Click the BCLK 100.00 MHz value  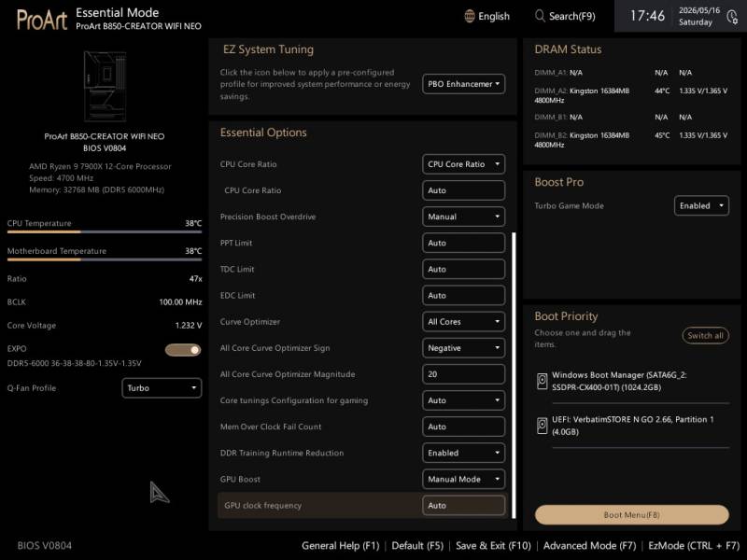tap(180, 301)
